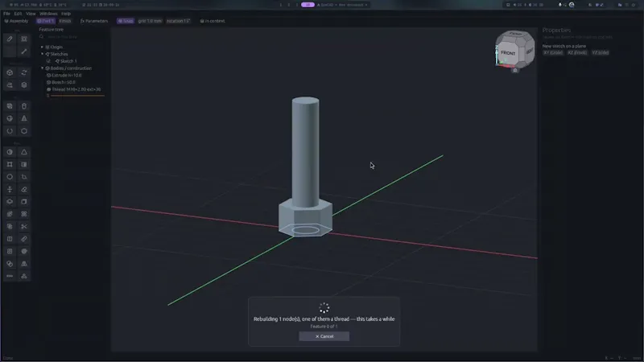
Task: Click the home view icon below view cube
Action: [515, 70]
